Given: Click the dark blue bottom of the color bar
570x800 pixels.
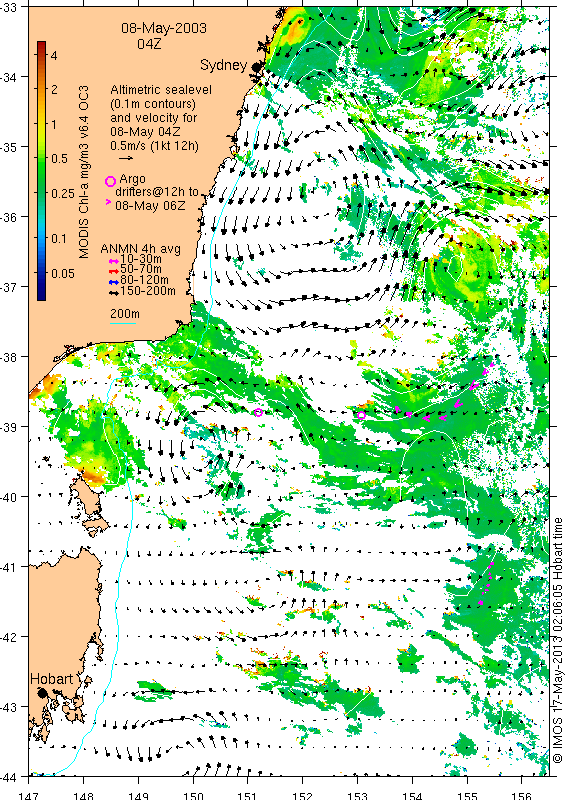Looking at the screenshot, I should 41,295.
